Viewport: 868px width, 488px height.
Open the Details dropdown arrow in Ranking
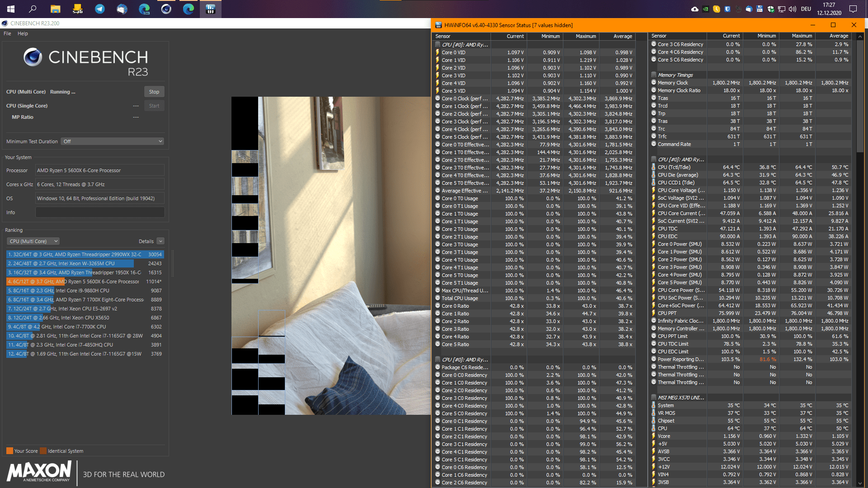(x=160, y=241)
